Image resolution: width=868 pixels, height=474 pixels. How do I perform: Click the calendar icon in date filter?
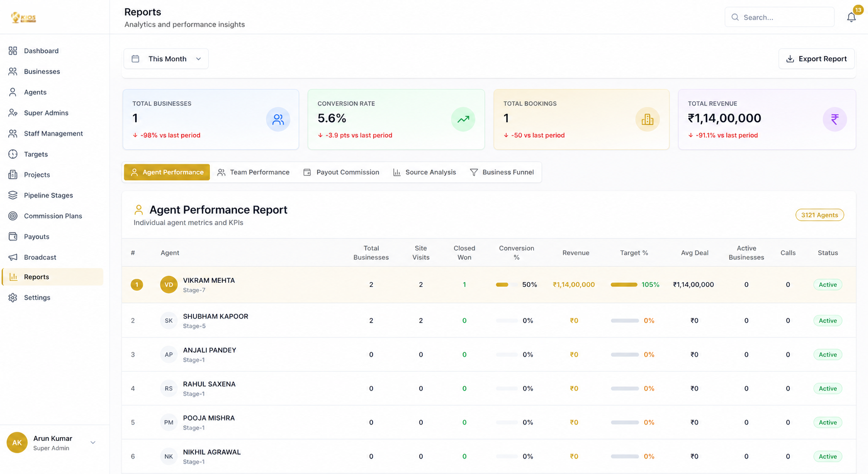[135, 59]
